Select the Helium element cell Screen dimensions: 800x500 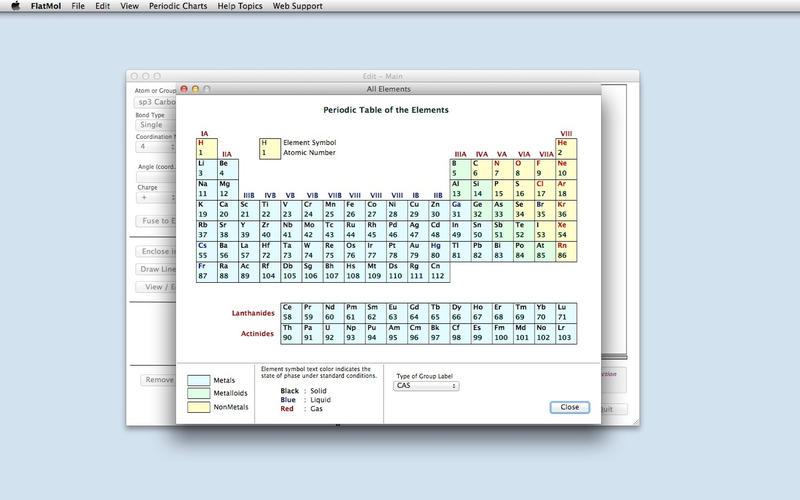pyautogui.click(x=566, y=148)
